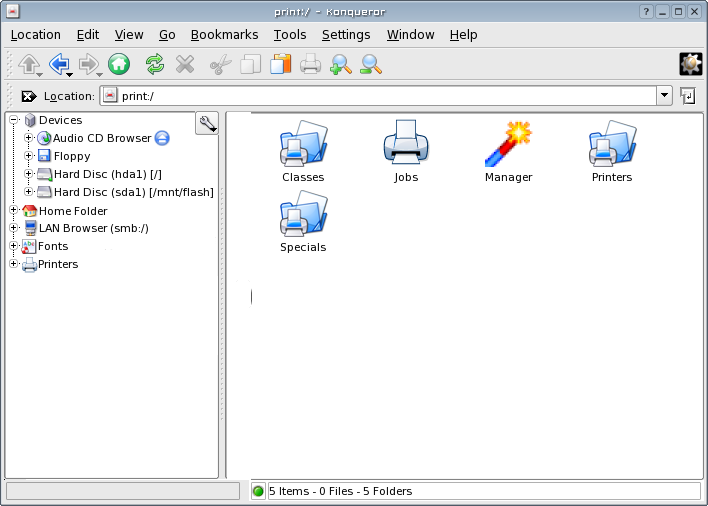Open the Location menu
Viewport: 708px width, 506px height.
click(36, 35)
